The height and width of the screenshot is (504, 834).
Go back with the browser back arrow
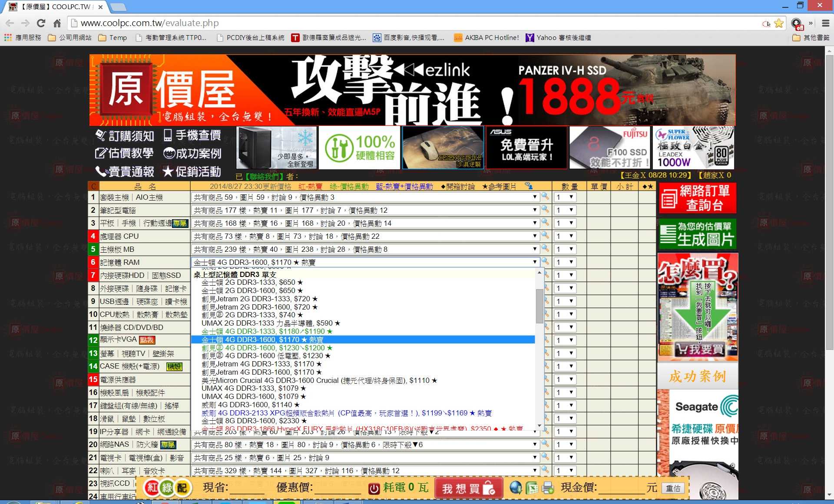[x=10, y=23]
